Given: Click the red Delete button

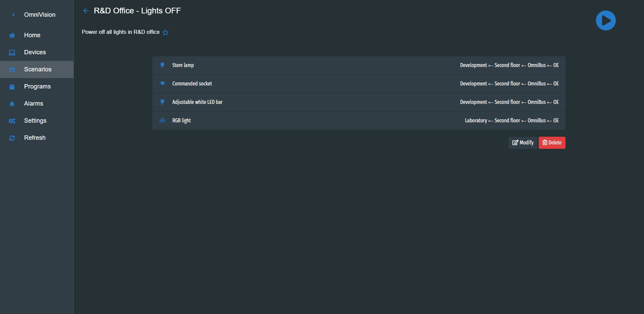Looking at the screenshot, I should pos(552,143).
